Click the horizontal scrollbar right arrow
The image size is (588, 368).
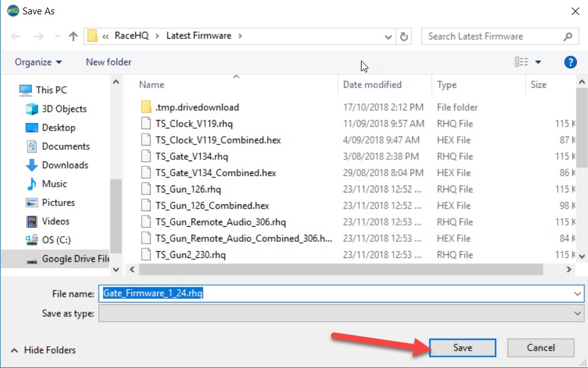[x=569, y=269]
